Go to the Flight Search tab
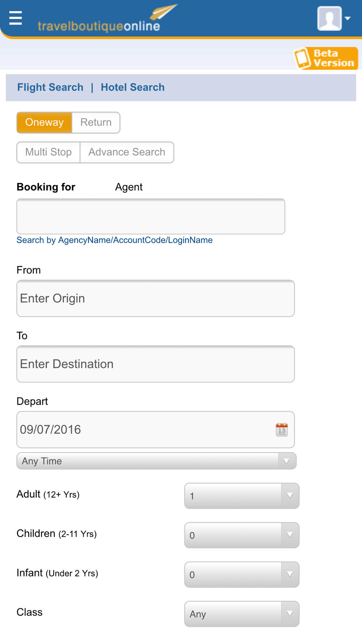Viewport: 362px width, 644px height. pos(50,87)
